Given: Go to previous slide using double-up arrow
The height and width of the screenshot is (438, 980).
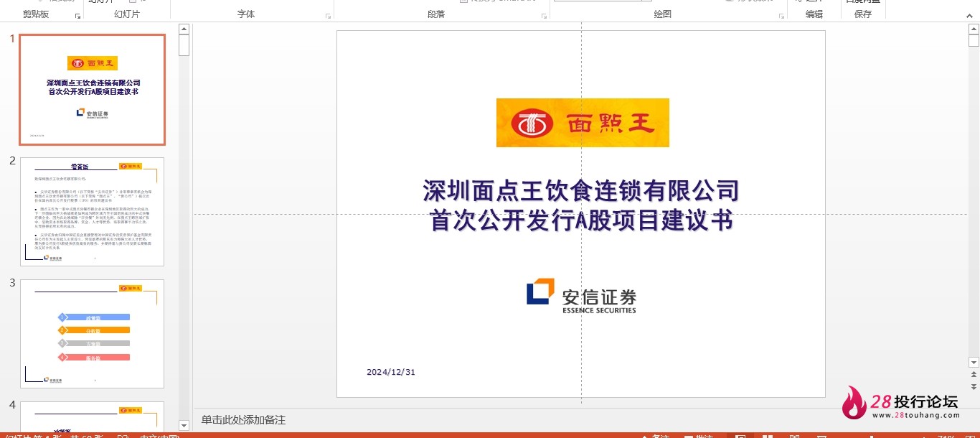Looking at the screenshot, I should (x=974, y=375).
